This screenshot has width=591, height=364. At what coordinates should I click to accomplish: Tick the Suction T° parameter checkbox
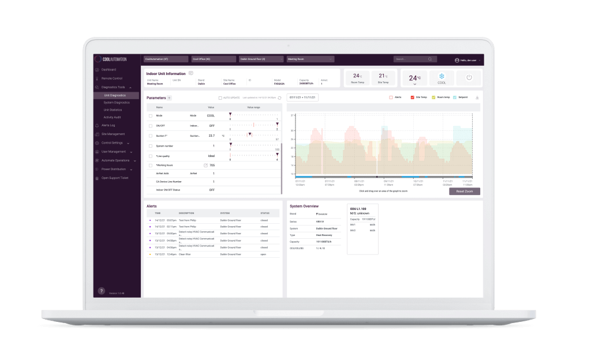151,136
